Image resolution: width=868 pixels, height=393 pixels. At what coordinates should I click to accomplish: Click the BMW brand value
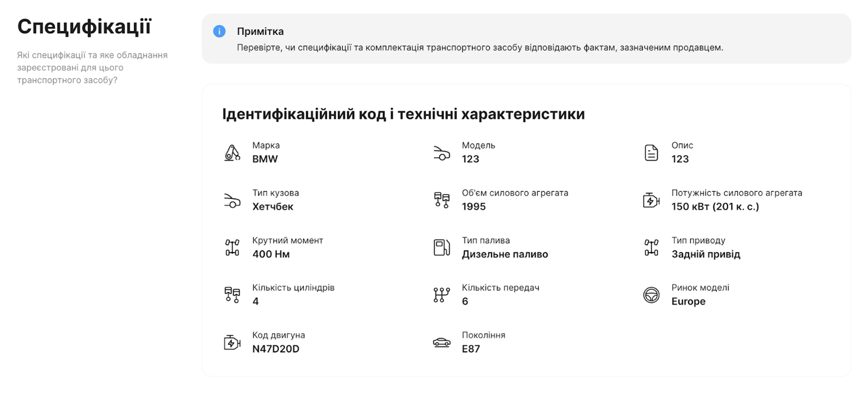(x=265, y=159)
